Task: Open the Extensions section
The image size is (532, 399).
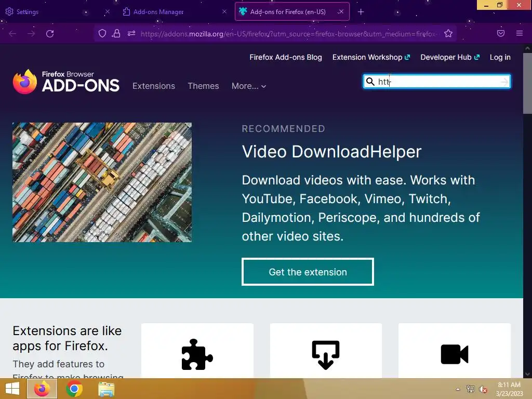Action: pyautogui.click(x=154, y=86)
